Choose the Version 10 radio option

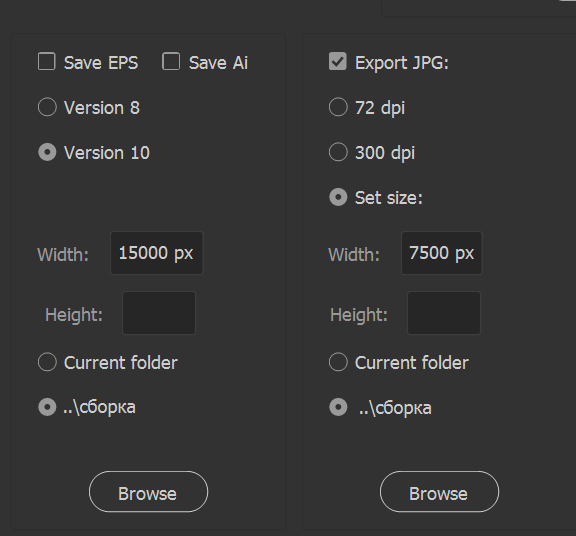coord(47,152)
